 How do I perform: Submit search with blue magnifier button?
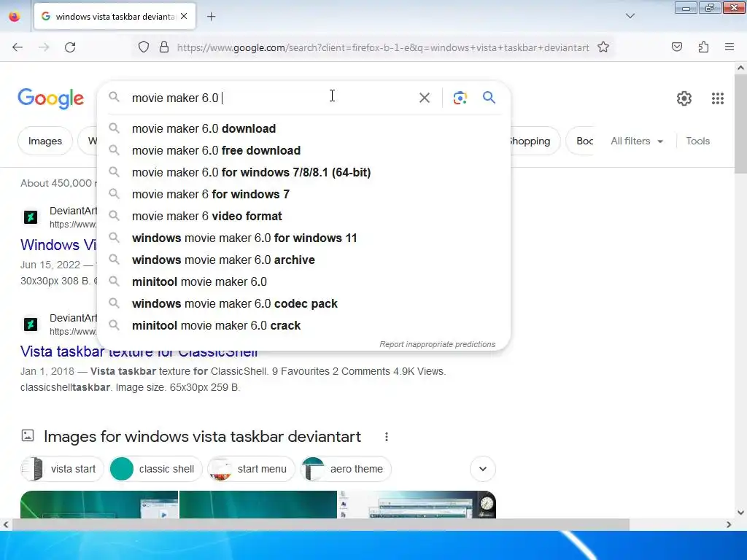tap(489, 98)
